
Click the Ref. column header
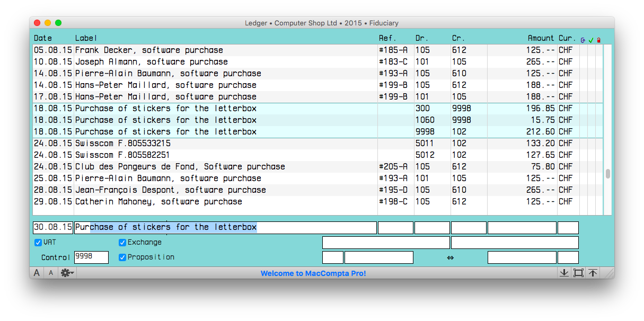coord(387,38)
